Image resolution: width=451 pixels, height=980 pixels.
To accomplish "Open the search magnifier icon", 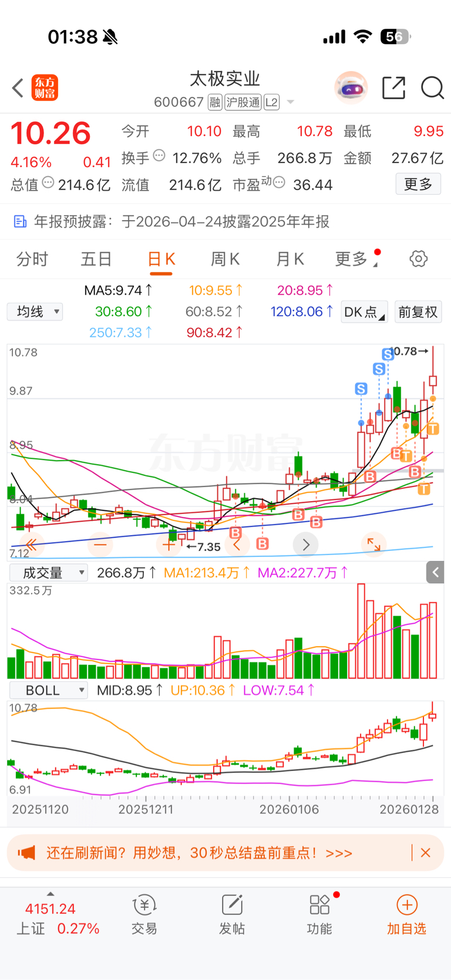I will [x=433, y=88].
